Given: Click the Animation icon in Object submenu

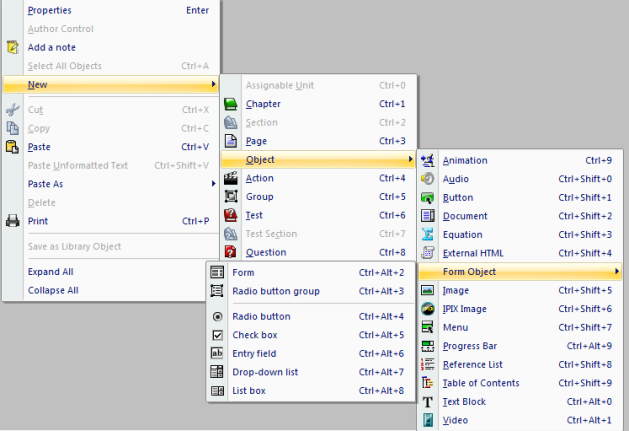Looking at the screenshot, I should (x=428, y=160).
